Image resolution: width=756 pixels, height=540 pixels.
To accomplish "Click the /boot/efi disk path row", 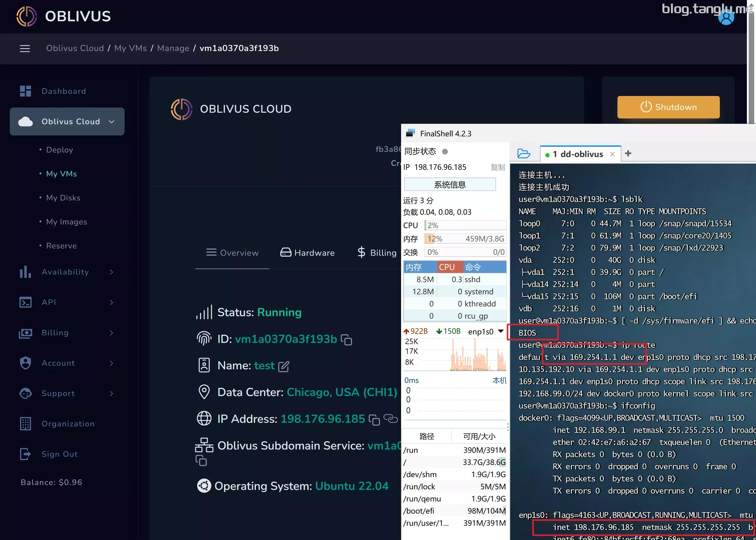I will point(455,511).
